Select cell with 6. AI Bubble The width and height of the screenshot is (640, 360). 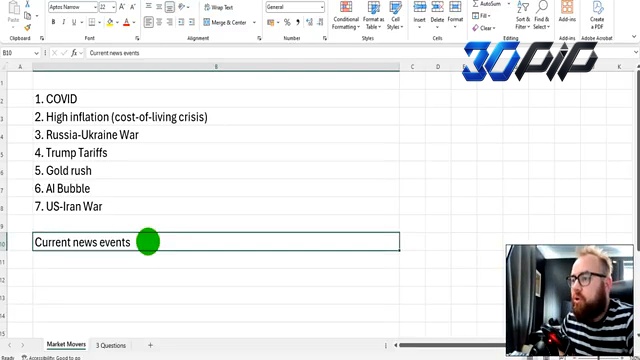216,189
